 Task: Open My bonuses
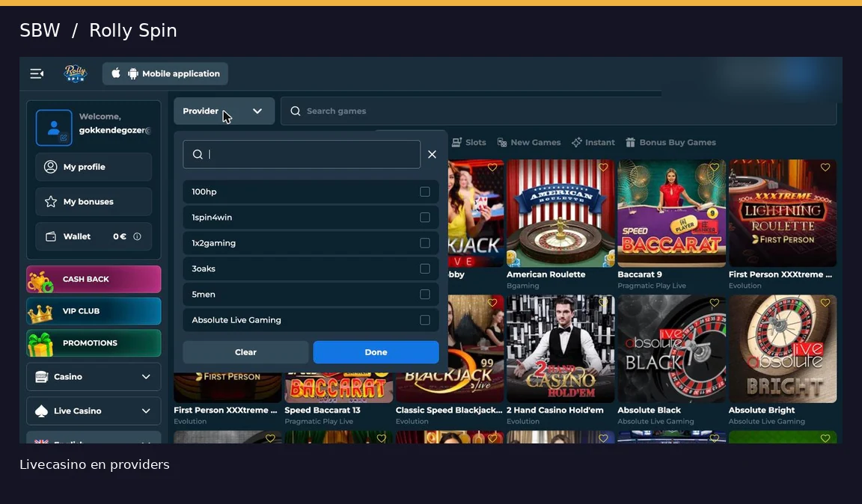(x=94, y=202)
